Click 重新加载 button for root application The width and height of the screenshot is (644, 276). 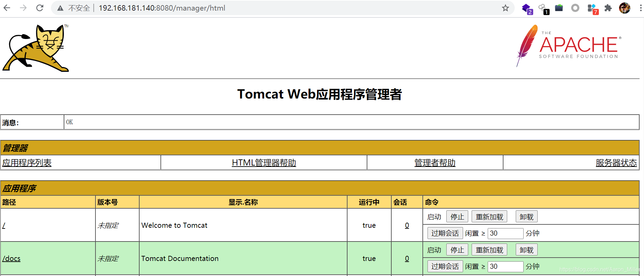[x=489, y=217]
